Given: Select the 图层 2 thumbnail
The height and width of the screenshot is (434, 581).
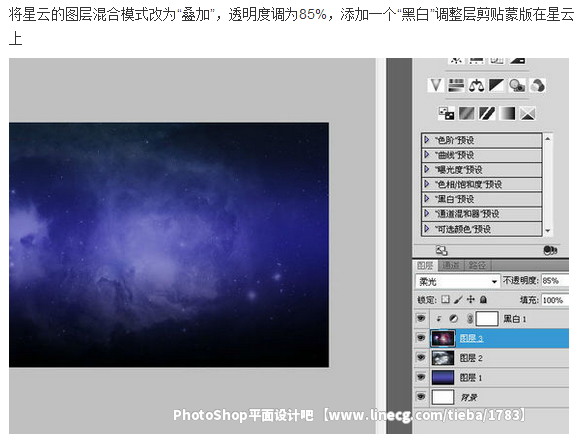Looking at the screenshot, I should 443,358.
